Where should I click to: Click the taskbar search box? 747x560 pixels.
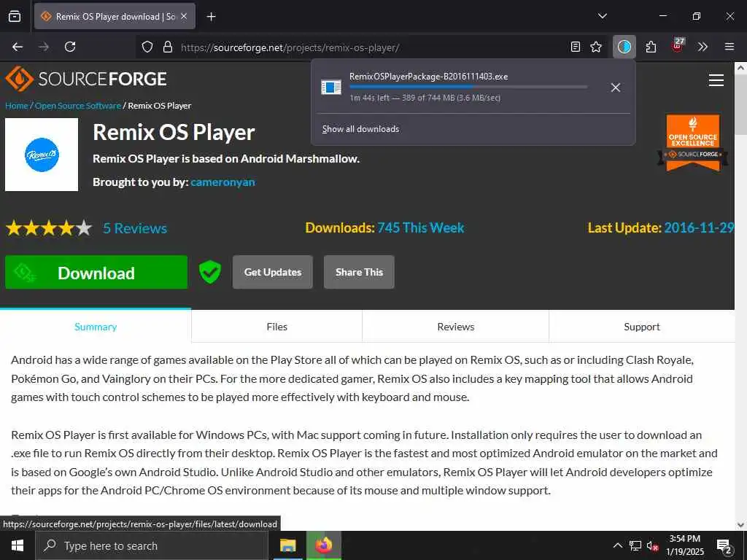[152, 545]
